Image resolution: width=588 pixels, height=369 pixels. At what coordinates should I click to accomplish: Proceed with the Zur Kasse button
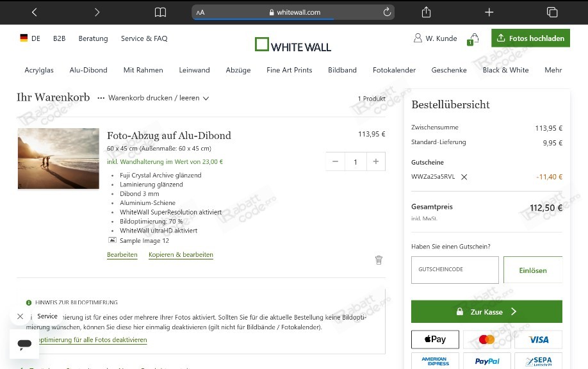tap(486, 311)
